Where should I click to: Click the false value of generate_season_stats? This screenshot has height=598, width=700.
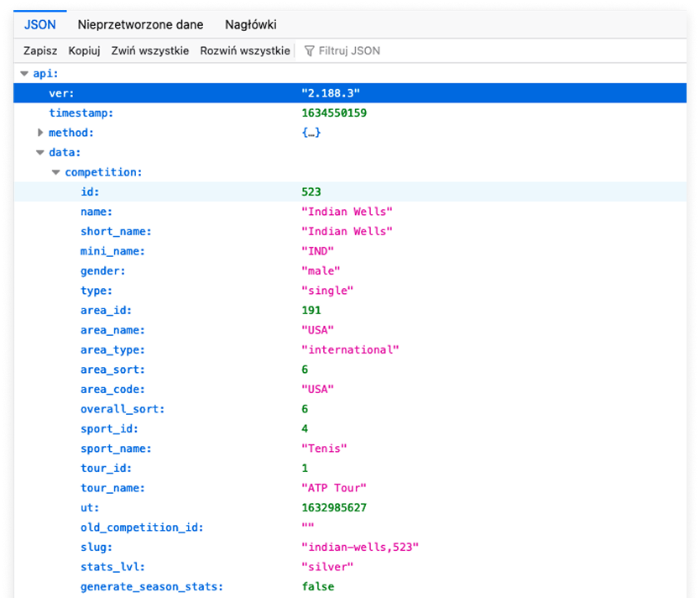pos(318,587)
